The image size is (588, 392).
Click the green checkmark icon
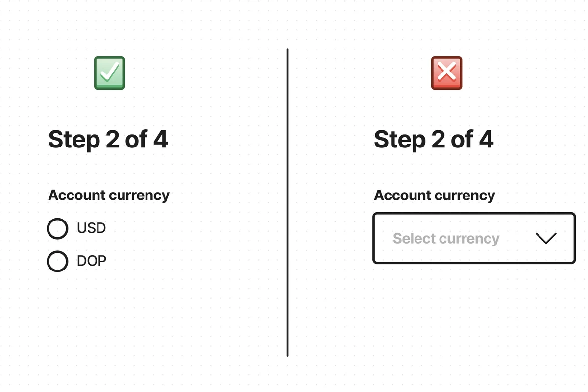coord(110,73)
